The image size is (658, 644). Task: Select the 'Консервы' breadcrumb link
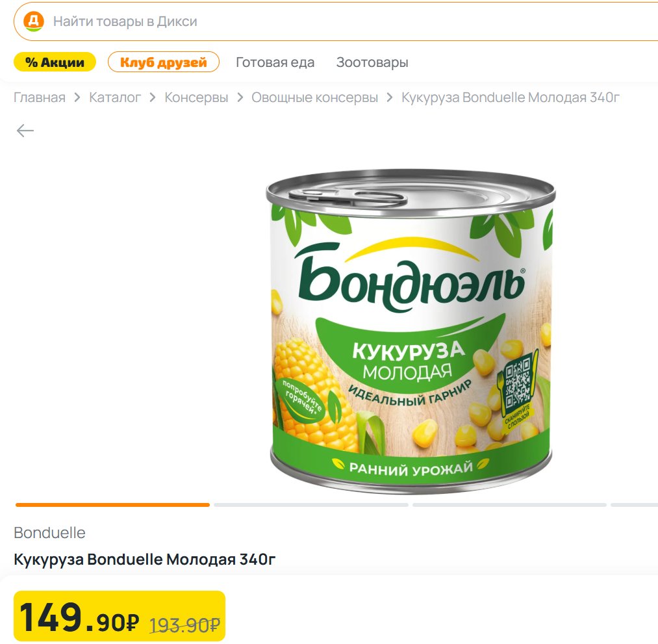click(196, 97)
